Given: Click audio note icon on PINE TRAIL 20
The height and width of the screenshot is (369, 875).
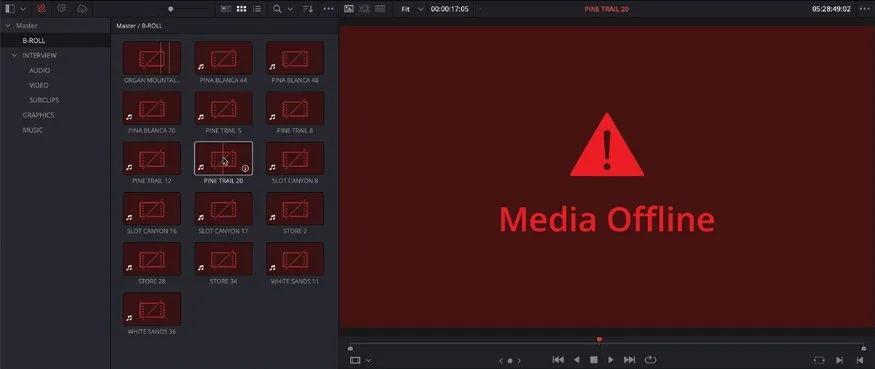Looking at the screenshot, I should tap(201, 167).
